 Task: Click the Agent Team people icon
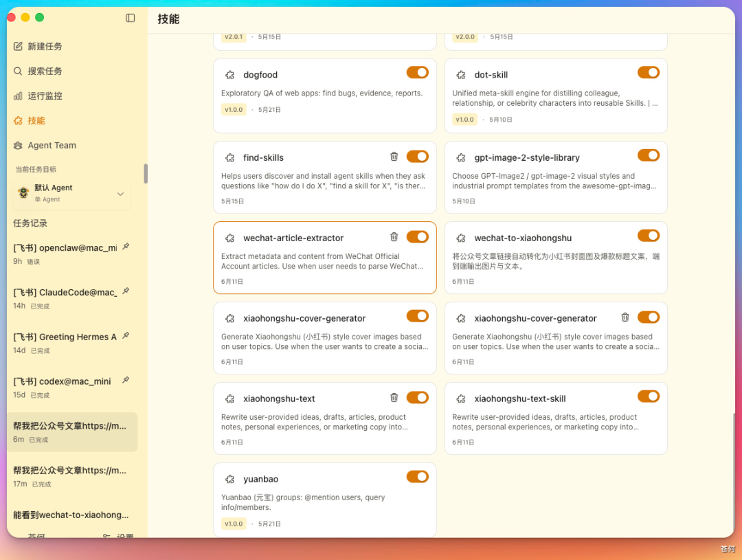[18, 146]
